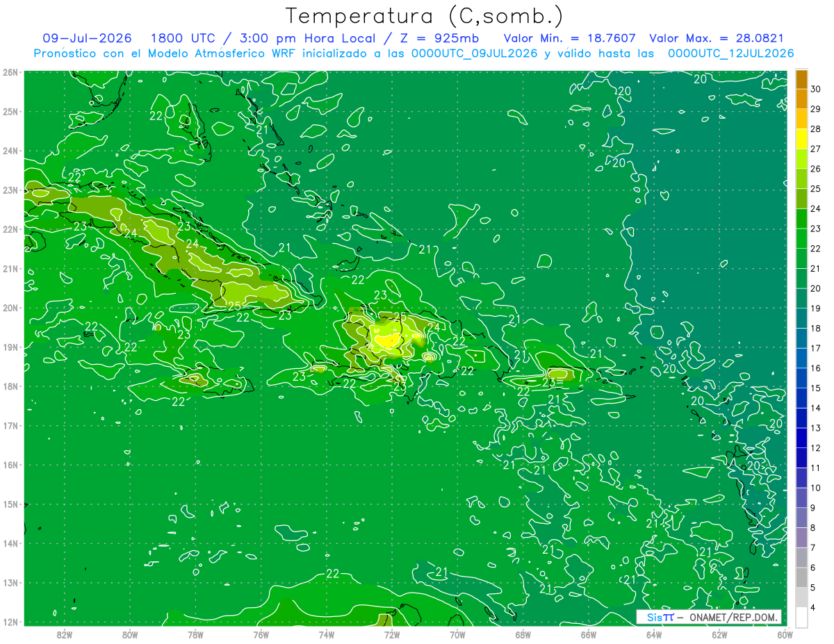Click the teal legend swatch between 18 and 19
The width and height of the screenshot is (834, 644).
pos(801,318)
